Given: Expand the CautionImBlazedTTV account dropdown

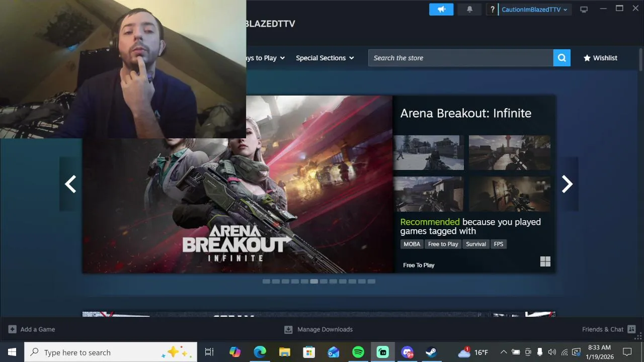Looking at the screenshot, I should pyautogui.click(x=534, y=9).
